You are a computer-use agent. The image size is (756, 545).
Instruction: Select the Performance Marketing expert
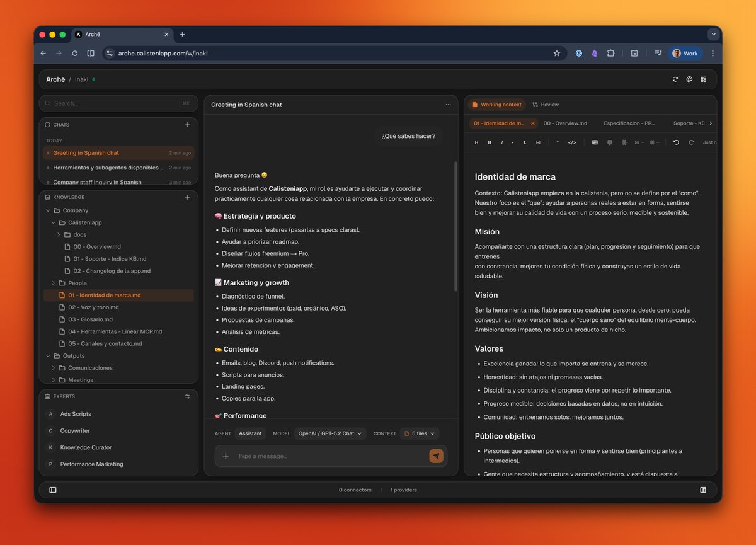point(91,464)
